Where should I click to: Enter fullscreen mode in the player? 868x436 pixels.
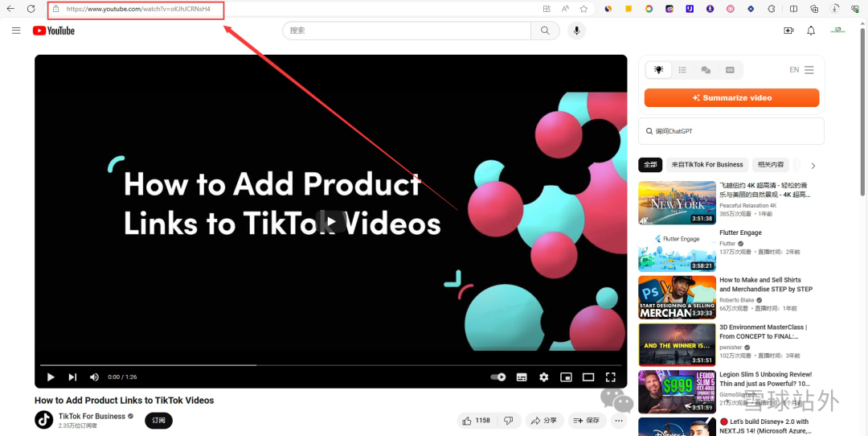coord(611,377)
